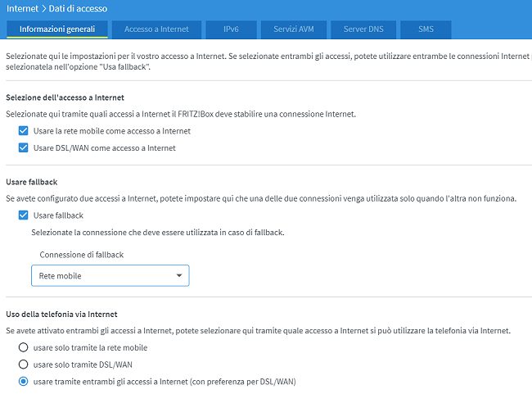Select usare tramite entrambi gli accessi radio

[24, 382]
